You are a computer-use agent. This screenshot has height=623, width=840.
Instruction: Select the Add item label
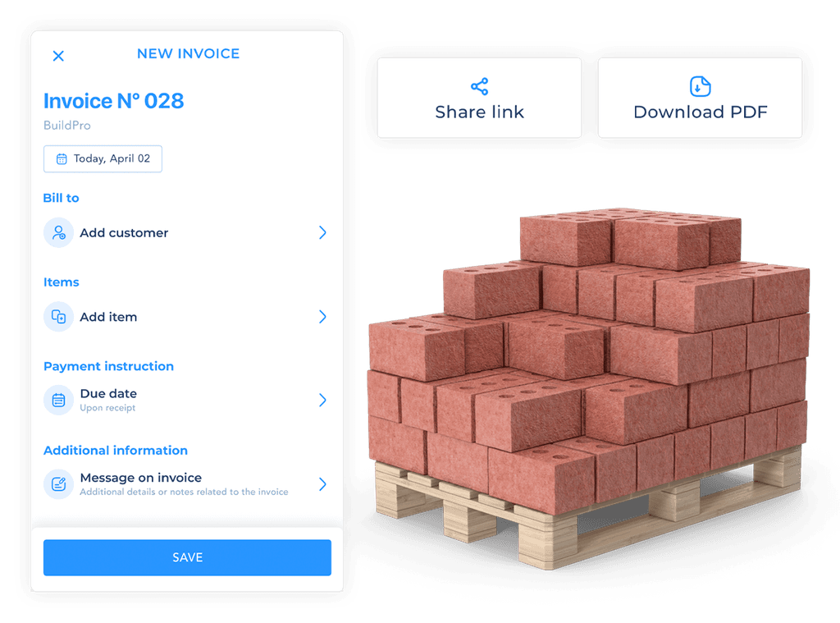pyautogui.click(x=109, y=317)
